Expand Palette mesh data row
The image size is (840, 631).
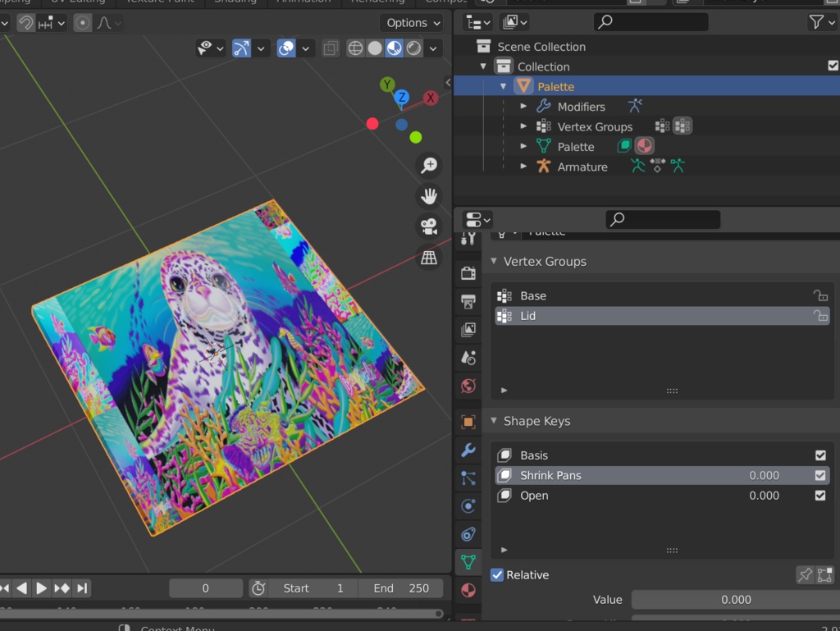pos(523,146)
